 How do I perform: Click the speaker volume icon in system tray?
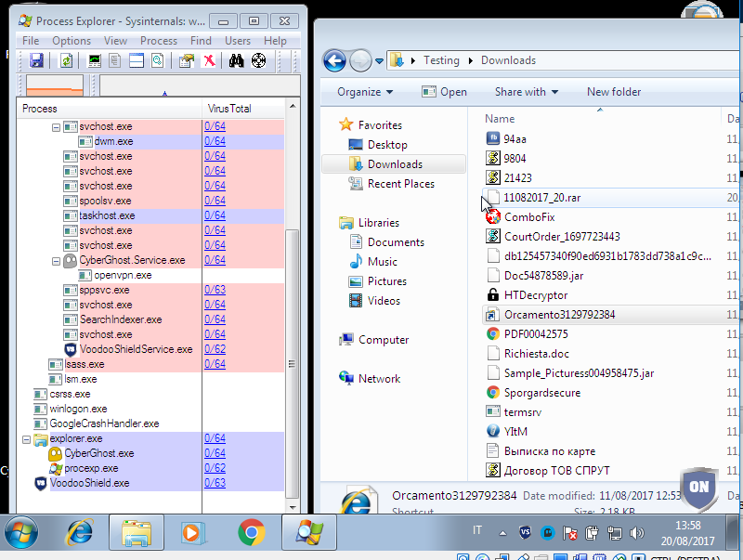coord(636,533)
